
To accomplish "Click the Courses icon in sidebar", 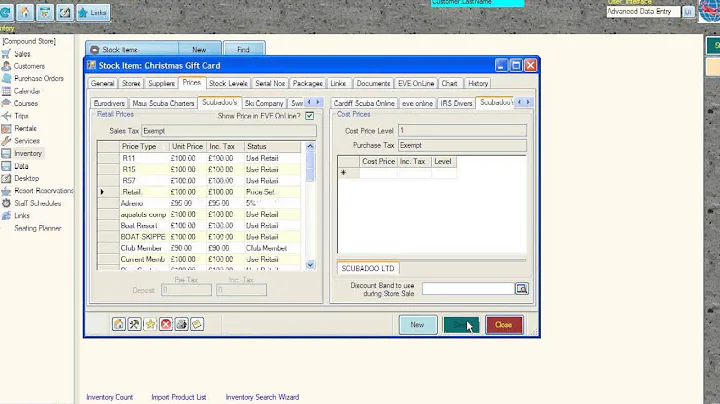I will tap(6, 103).
